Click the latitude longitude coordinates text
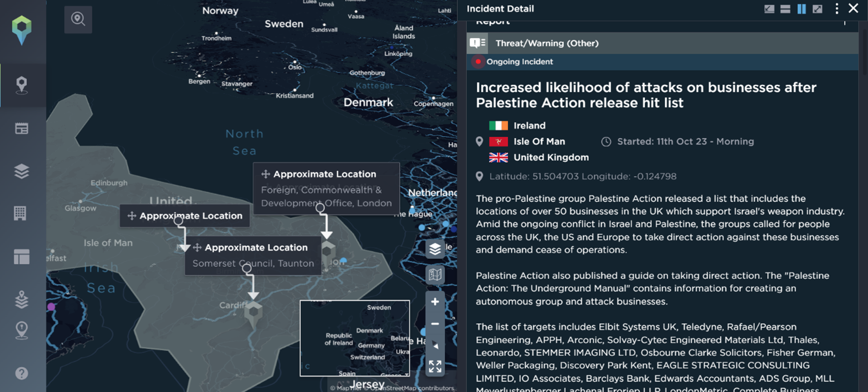 tap(583, 176)
